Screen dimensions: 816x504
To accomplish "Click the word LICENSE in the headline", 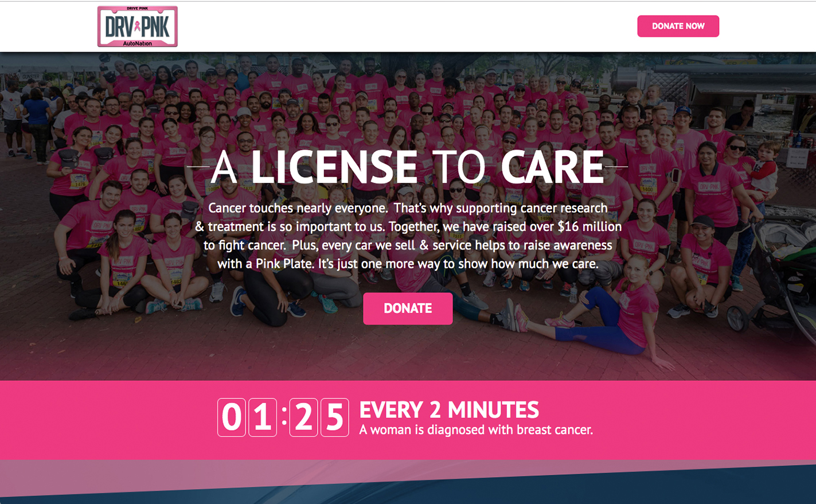I will pyautogui.click(x=334, y=167).
